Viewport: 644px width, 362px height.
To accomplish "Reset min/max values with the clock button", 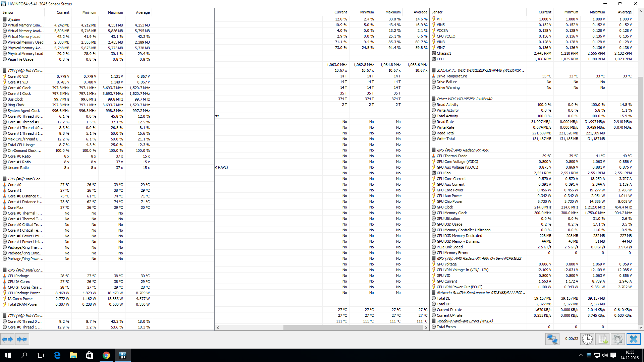I will coord(587,339).
